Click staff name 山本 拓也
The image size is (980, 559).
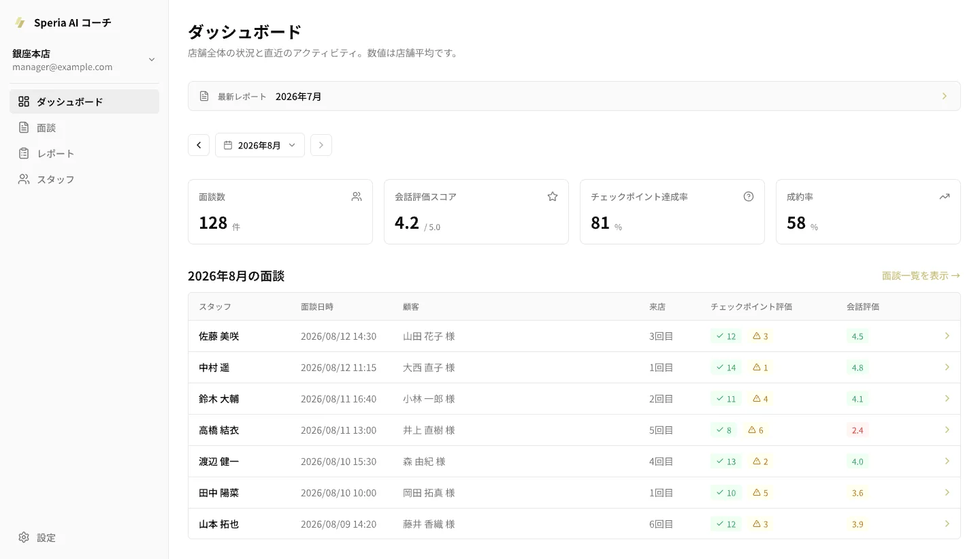219,524
